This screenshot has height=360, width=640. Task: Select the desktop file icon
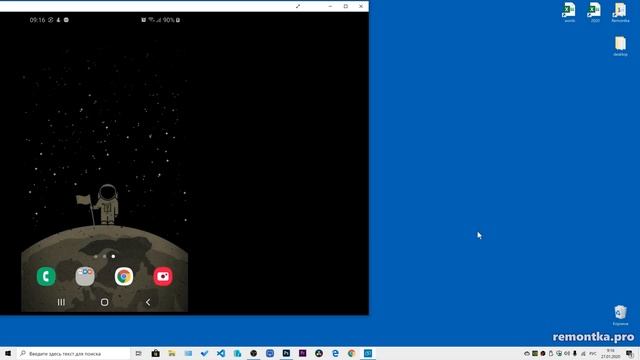620,46
